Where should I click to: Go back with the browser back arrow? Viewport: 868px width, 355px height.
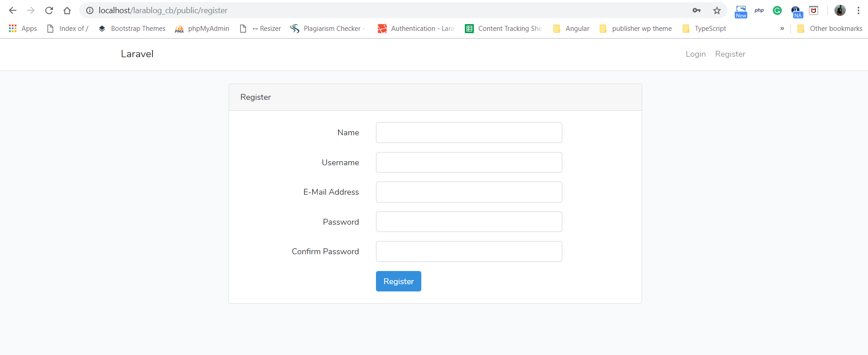click(13, 10)
